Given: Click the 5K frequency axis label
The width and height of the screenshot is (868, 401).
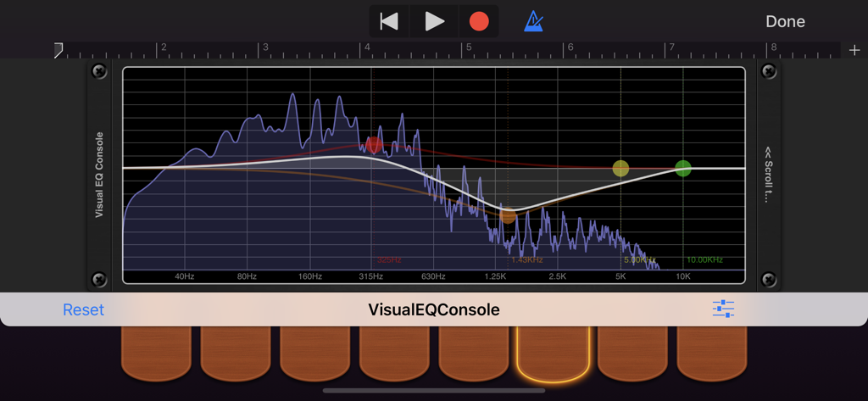Looking at the screenshot, I should (x=620, y=276).
